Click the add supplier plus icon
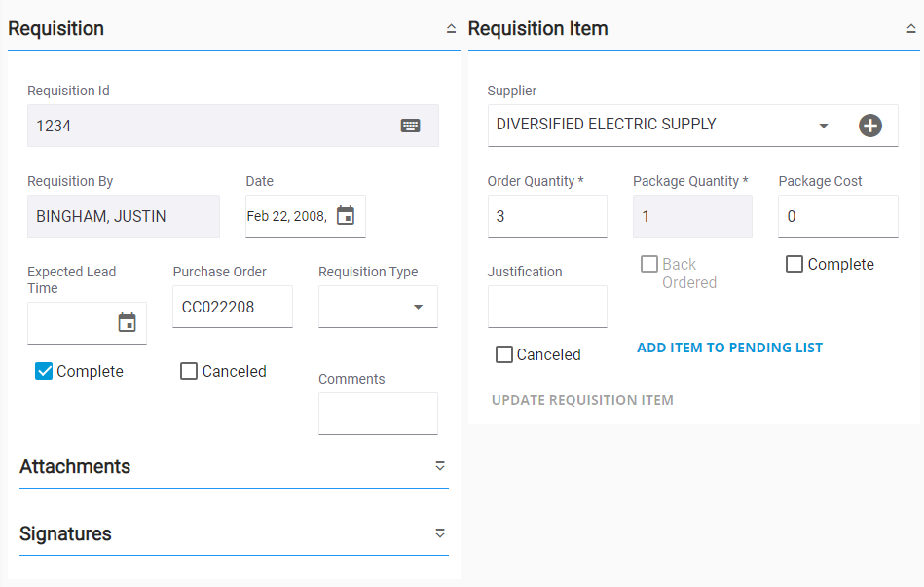 pyautogui.click(x=869, y=126)
